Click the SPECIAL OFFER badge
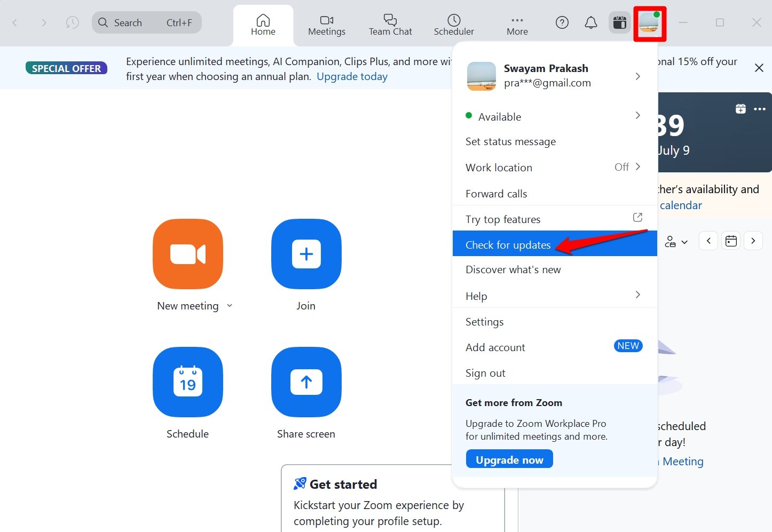The image size is (772, 532). point(67,68)
